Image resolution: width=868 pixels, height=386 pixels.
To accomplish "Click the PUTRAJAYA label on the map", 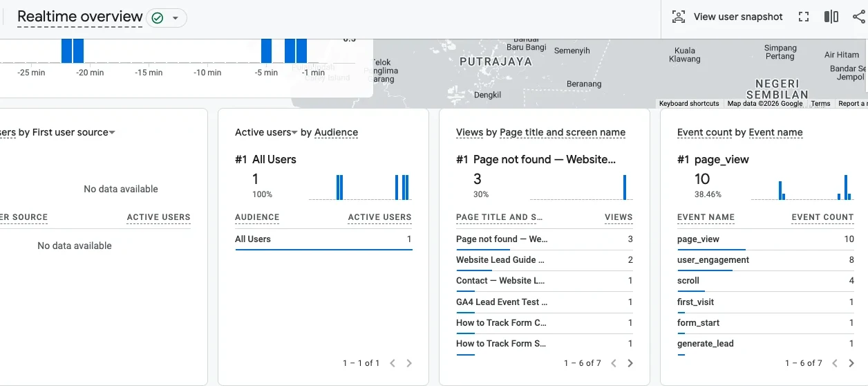I will pos(496,62).
